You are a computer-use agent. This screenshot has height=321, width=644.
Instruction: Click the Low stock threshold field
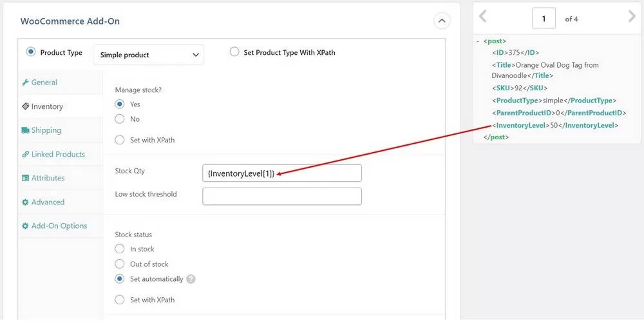pos(281,197)
